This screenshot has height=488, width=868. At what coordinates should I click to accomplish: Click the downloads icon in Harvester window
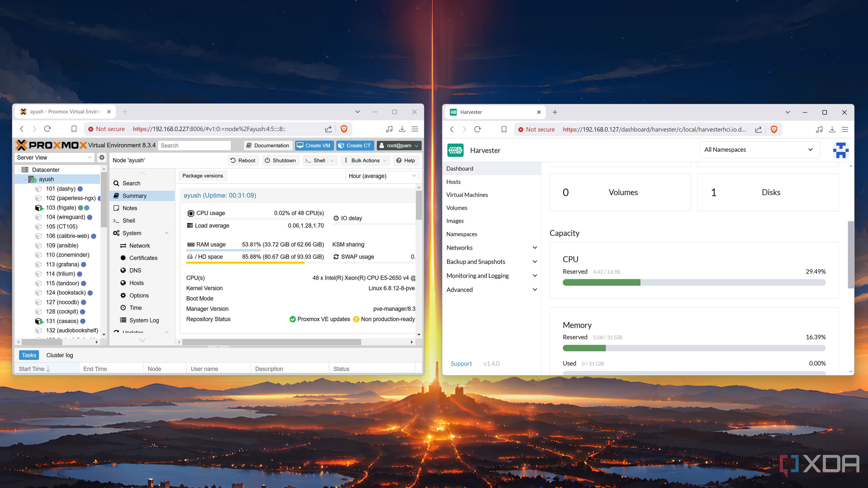(832, 129)
